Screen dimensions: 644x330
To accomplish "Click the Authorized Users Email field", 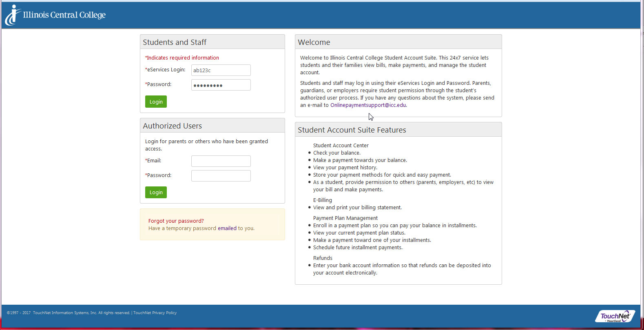I will (x=221, y=161).
